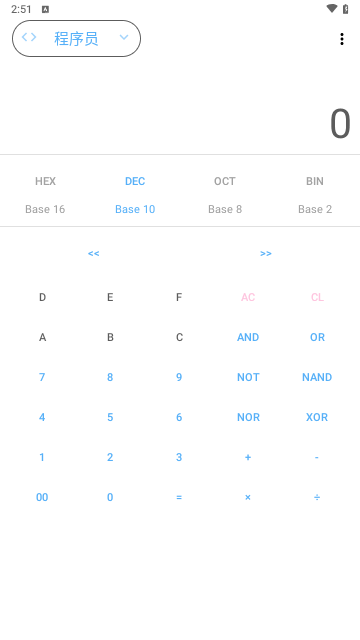The height and width of the screenshot is (640, 360).
Task: Tap the division ÷ key
Action: click(x=317, y=497)
